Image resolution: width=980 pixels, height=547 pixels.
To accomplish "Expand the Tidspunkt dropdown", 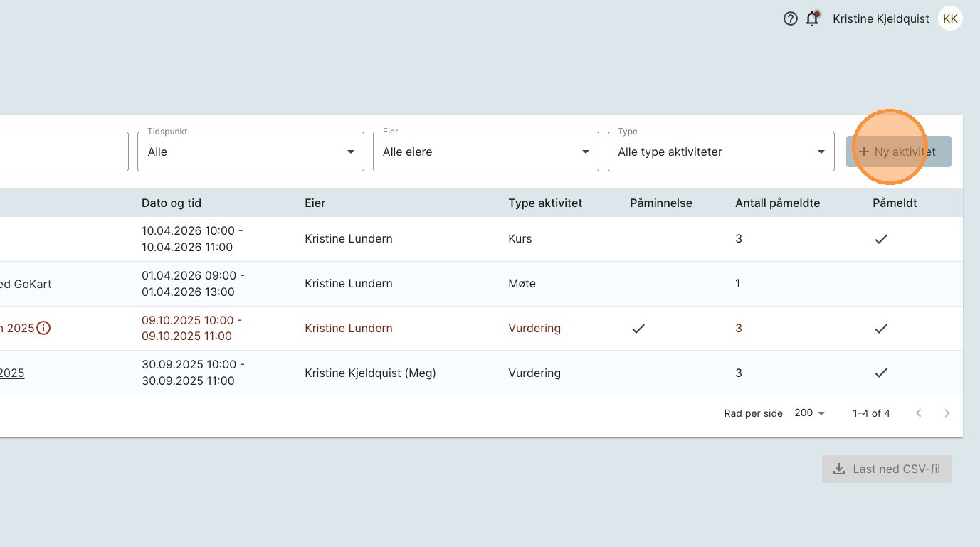I will click(251, 152).
